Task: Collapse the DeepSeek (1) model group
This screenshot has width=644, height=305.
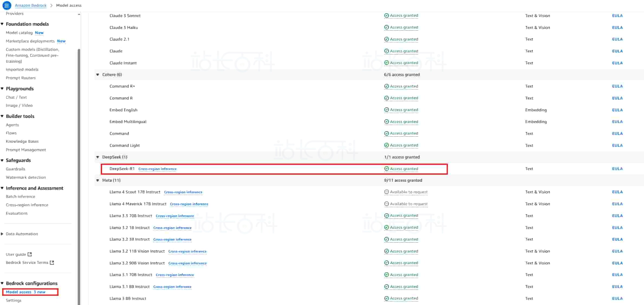Action: [98, 157]
